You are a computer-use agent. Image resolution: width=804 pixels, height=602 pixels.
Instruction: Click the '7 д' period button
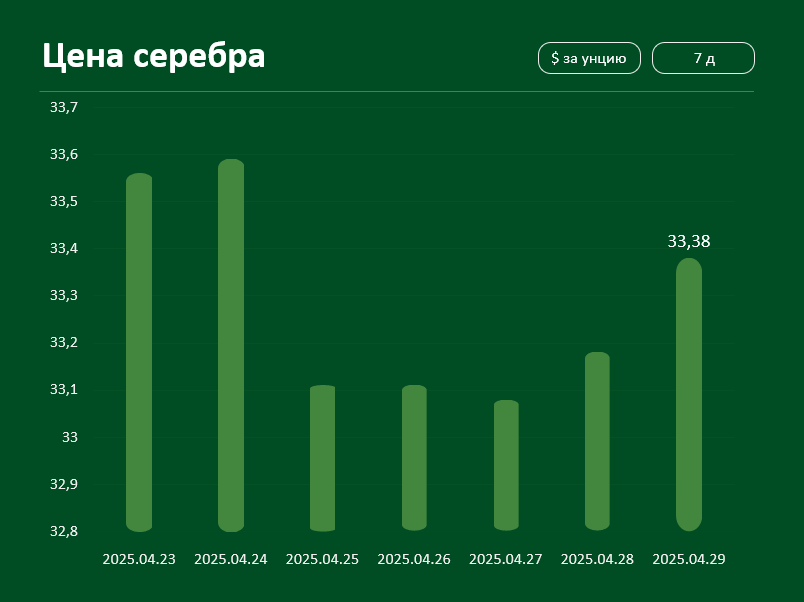(703, 58)
